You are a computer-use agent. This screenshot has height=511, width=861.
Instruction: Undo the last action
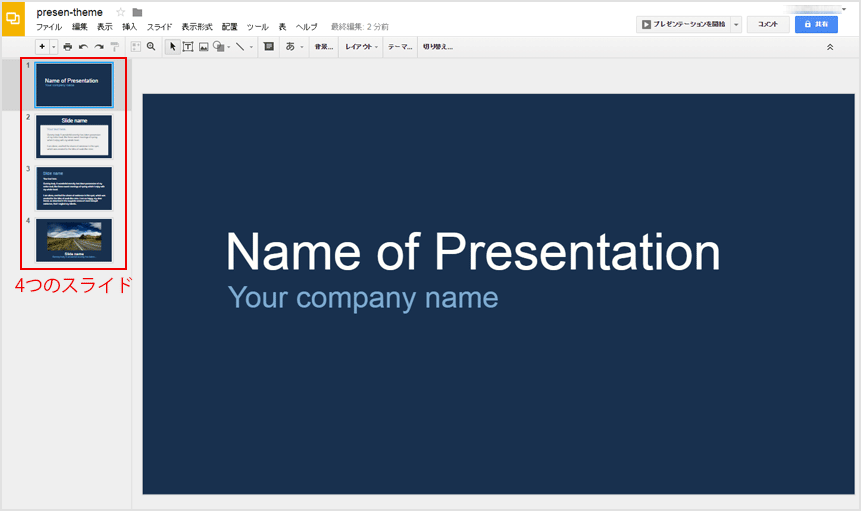(x=83, y=47)
